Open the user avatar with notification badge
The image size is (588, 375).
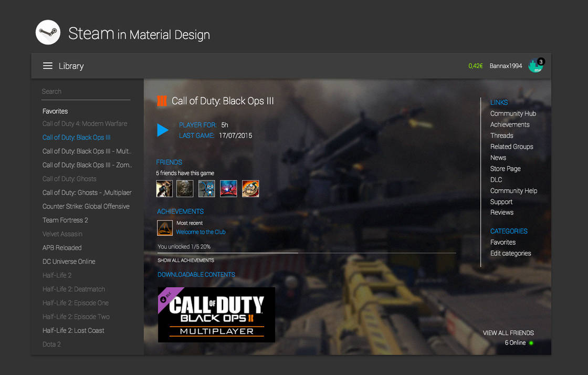(536, 66)
